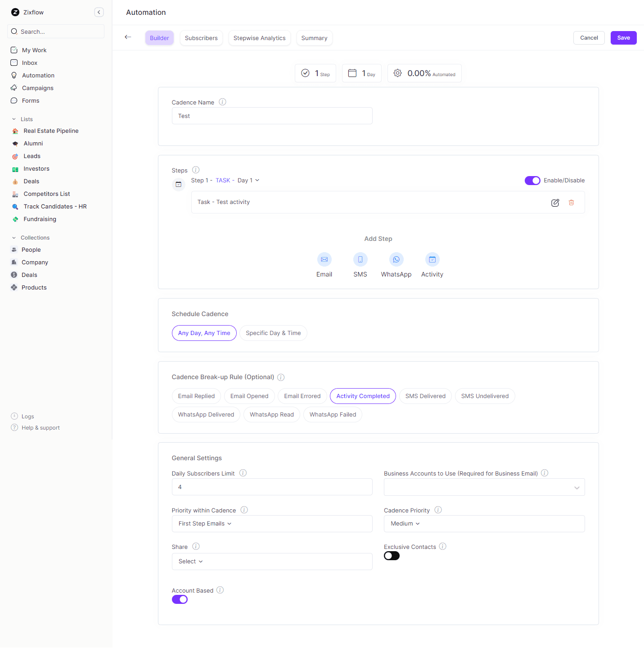The image size is (644, 648).
Task: Toggle the Step 1 Enable/Disable switch
Action: click(532, 180)
